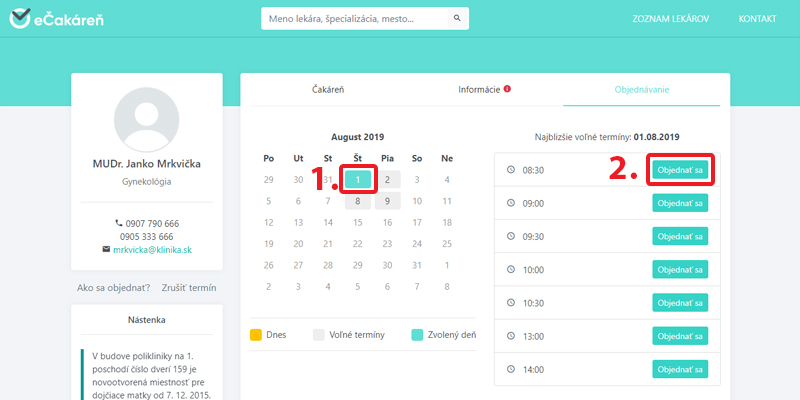Viewport: 800px width, 400px height.
Task: Click the search magnifier icon
Action: click(x=457, y=19)
